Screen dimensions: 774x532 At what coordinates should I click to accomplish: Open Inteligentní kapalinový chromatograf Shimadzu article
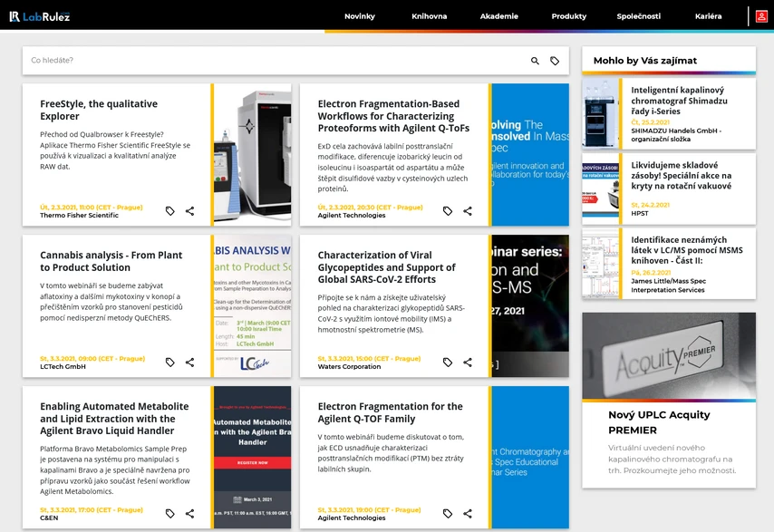(679, 101)
